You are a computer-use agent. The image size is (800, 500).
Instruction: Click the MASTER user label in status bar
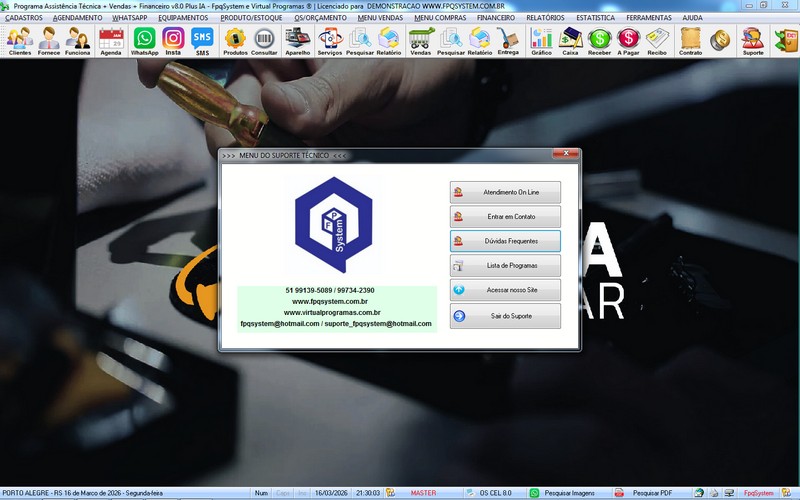(423, 493)
